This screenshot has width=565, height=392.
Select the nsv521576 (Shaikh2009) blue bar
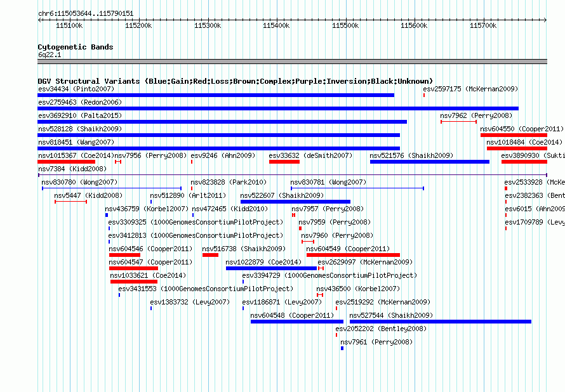430,162
